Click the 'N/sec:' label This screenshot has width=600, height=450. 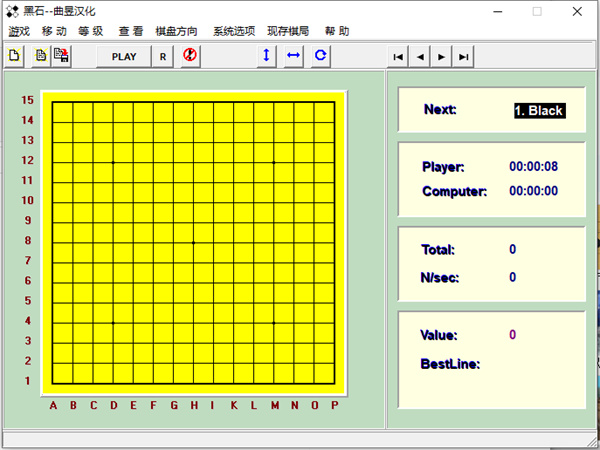coord(440,277)
